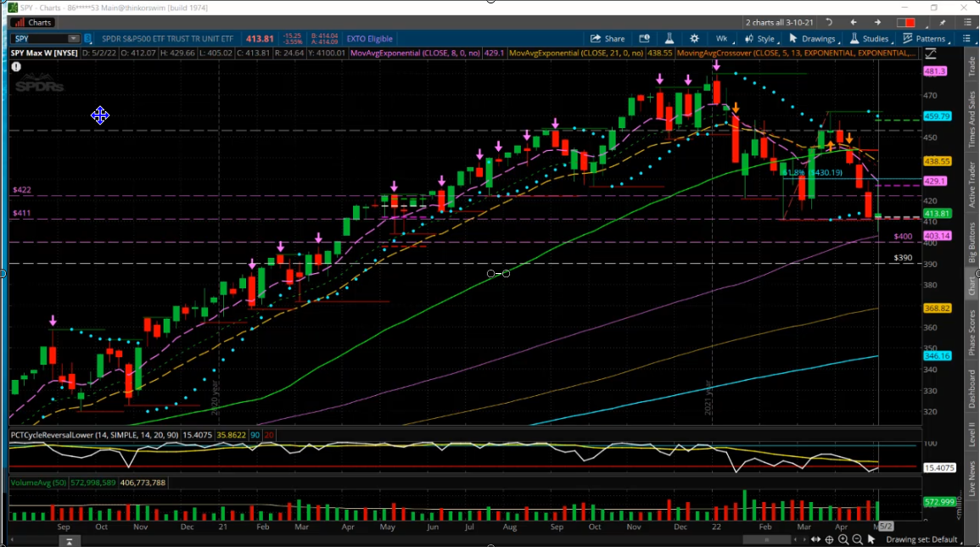
Task: Click the scroll-to-start icon at bottom left
Action: 70,541
